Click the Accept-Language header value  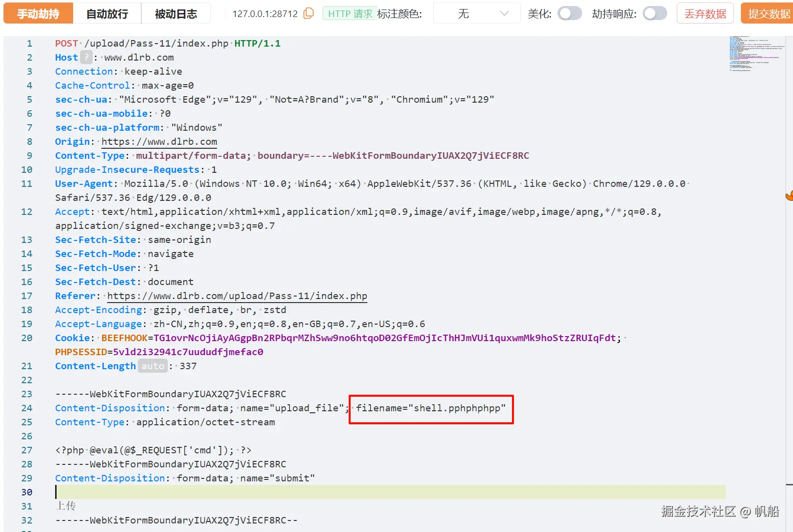(289, 324)
